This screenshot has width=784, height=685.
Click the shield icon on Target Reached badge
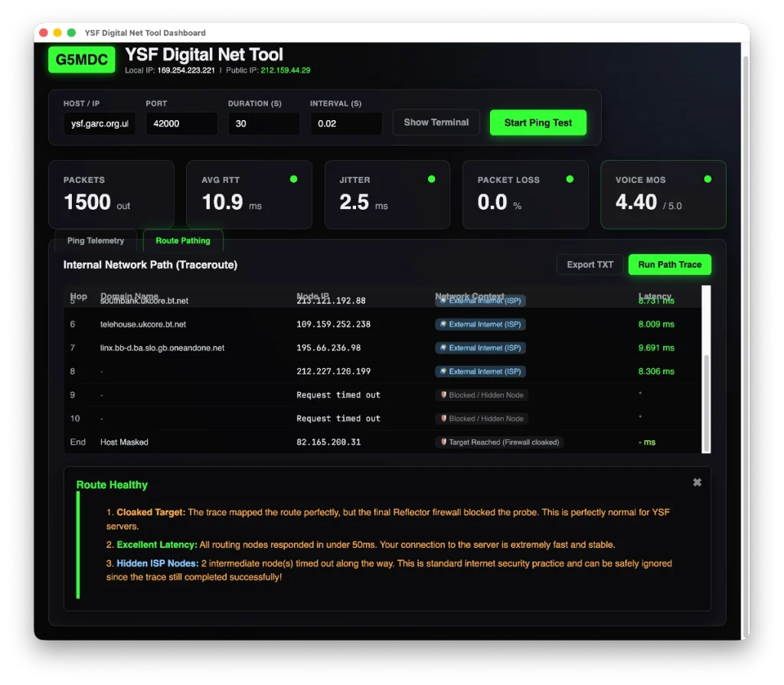coord(443,442)
